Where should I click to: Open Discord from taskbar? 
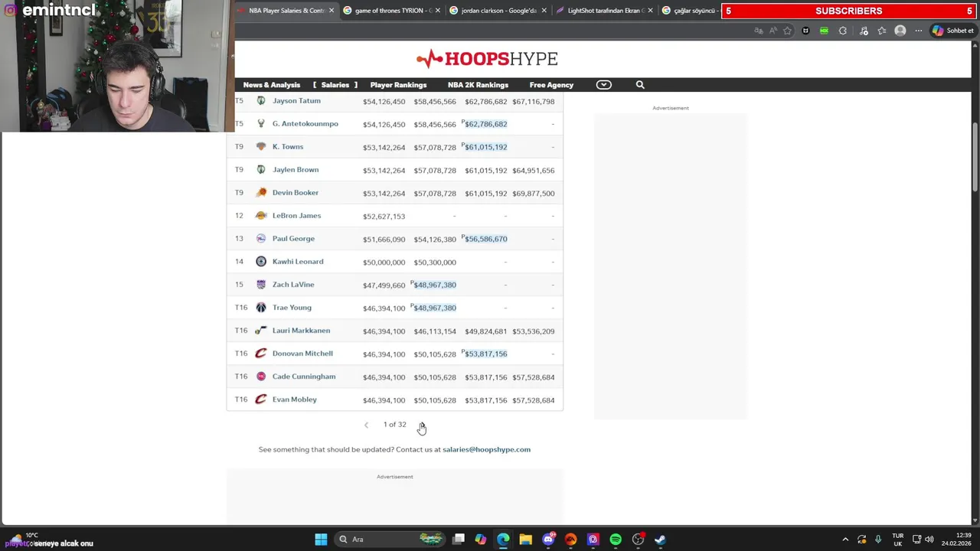click(x=548, y=540)
